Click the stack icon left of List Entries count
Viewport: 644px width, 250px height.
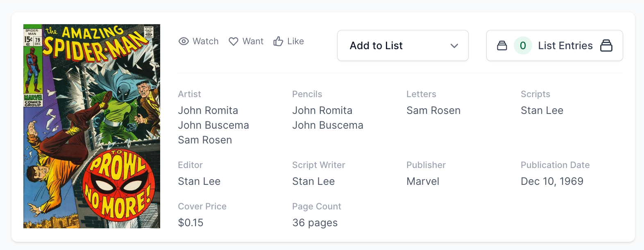tap(502, 45)
